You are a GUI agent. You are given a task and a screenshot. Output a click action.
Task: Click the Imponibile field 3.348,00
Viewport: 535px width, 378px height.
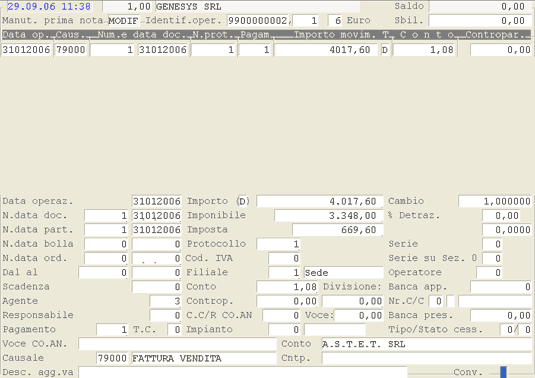(329, 216)
